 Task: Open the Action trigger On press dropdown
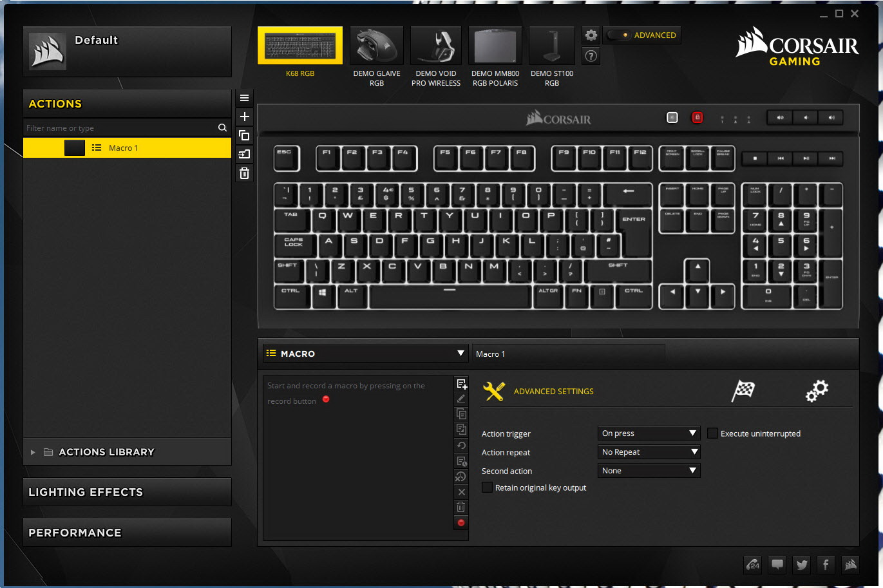tap(649, 433)
